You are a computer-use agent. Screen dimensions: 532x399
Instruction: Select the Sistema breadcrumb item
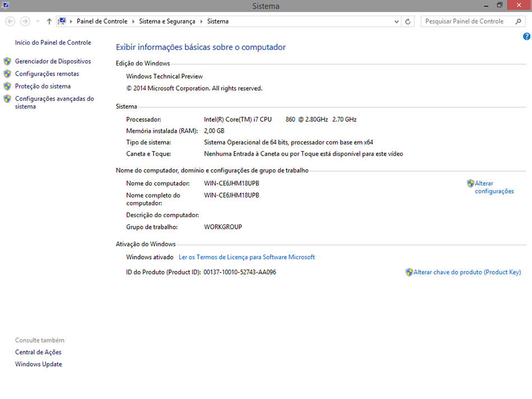218,21
